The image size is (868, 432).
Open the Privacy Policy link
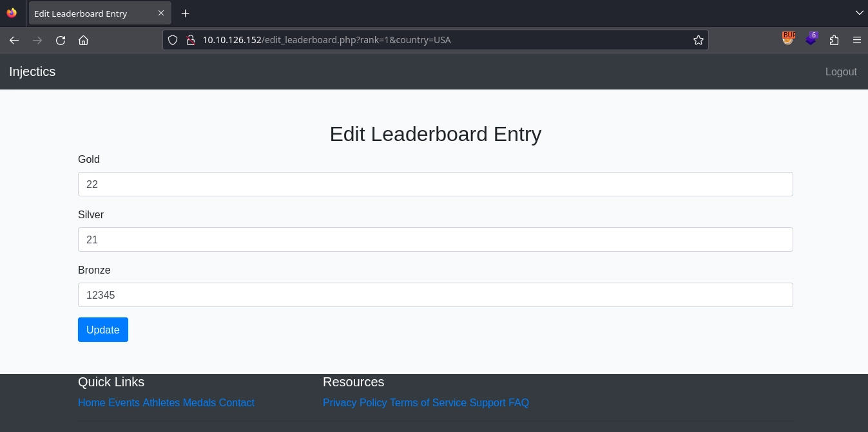pos(354,402)
